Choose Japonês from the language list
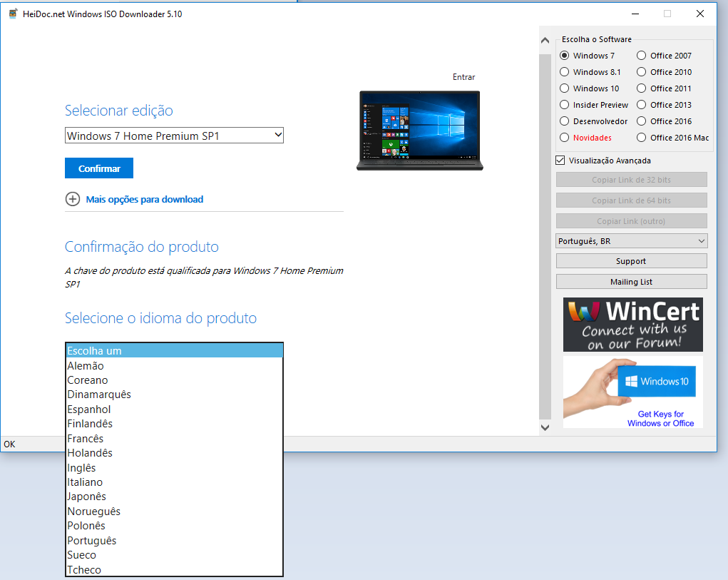Image resolution: width=728 pixels, height=580 pixels. 174,497
